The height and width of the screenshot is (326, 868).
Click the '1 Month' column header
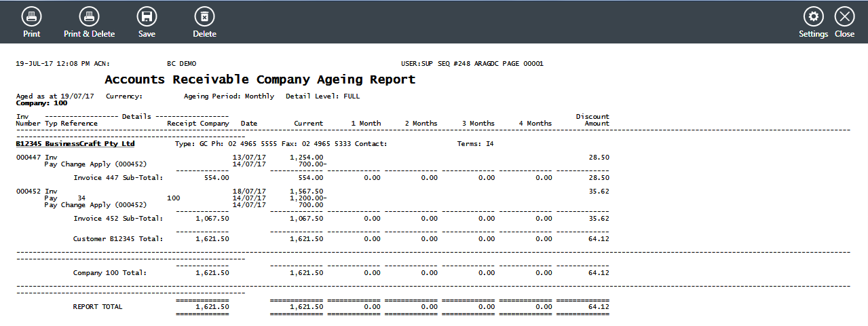[x=366, y=124]
